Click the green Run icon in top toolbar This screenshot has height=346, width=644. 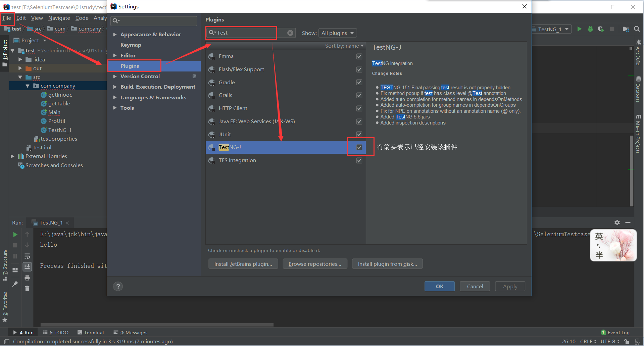[x=579, y=29]
